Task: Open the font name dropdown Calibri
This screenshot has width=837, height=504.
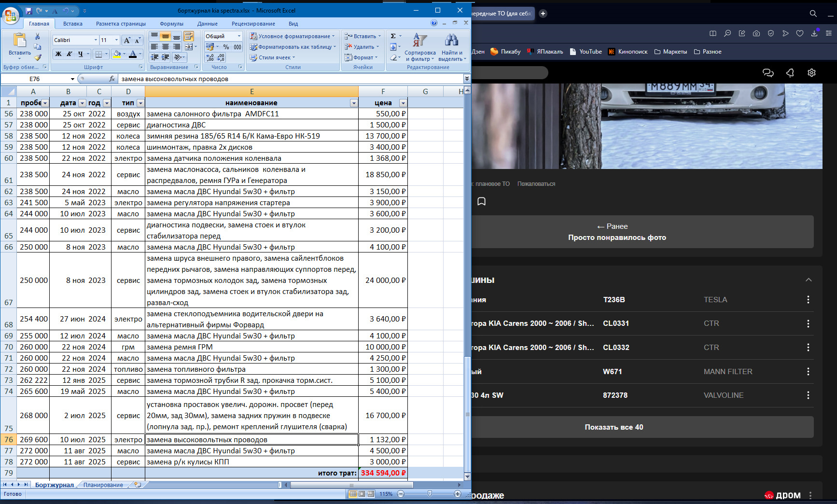Action: tap(96, 40)
